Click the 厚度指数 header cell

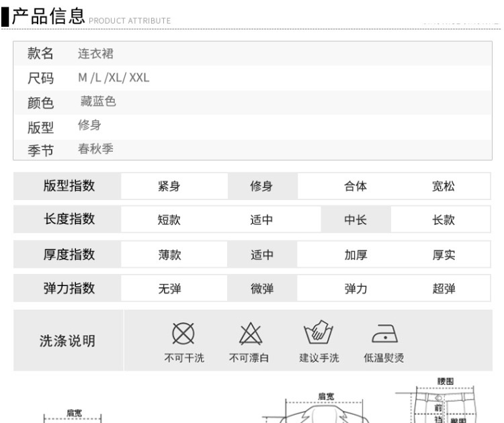click(67, 254)
